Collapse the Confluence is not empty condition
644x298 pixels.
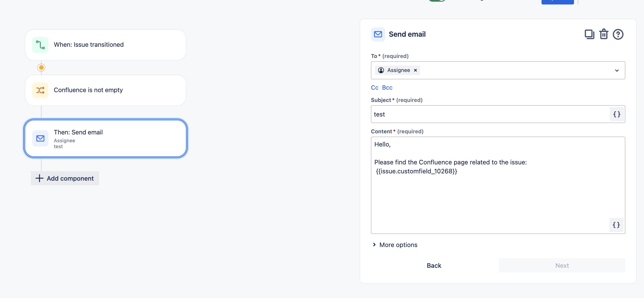pyautogui.click(x=105, y=90)
